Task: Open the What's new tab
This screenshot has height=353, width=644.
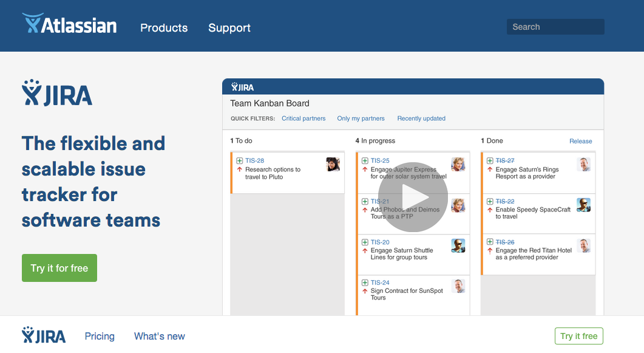Action: (160, 336)
